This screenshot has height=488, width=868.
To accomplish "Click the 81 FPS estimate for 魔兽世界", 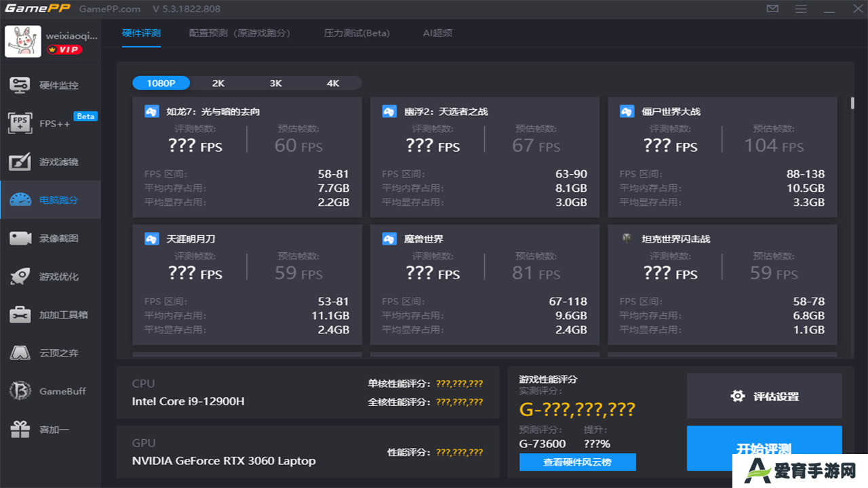I will (536, 273).
